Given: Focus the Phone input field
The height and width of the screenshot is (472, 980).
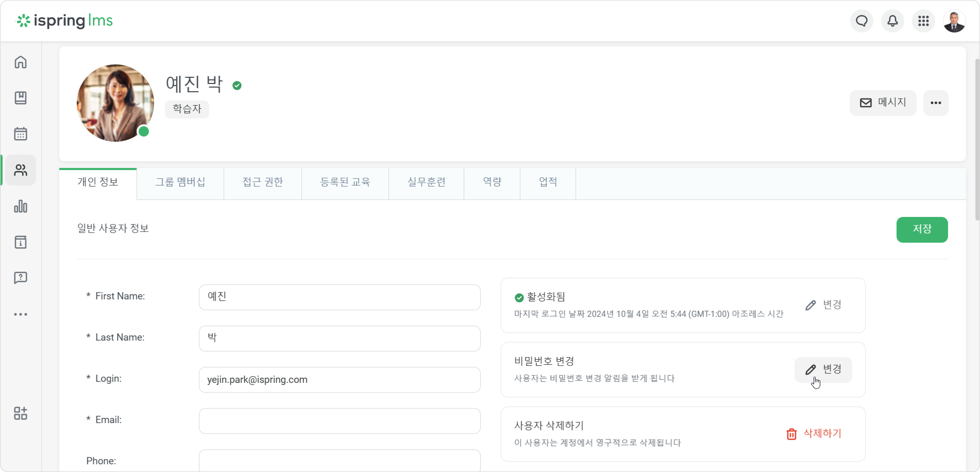Looking at the screenshot, I should [x=340, y=461].
